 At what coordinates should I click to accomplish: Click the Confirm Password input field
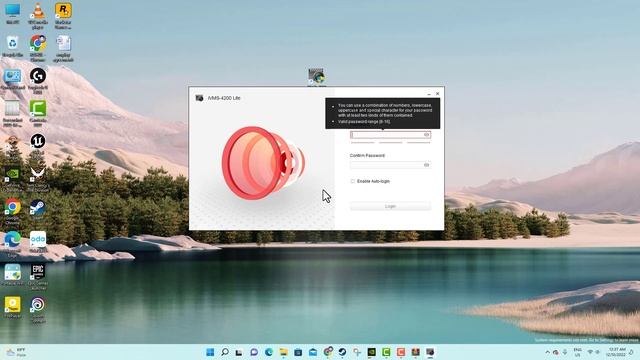coord(390,165)
